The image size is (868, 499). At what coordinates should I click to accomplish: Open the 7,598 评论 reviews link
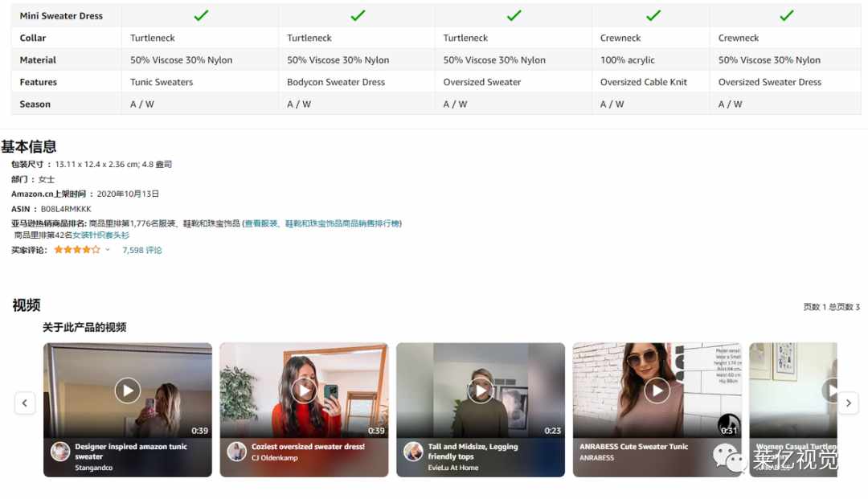[x=141, y=250]
